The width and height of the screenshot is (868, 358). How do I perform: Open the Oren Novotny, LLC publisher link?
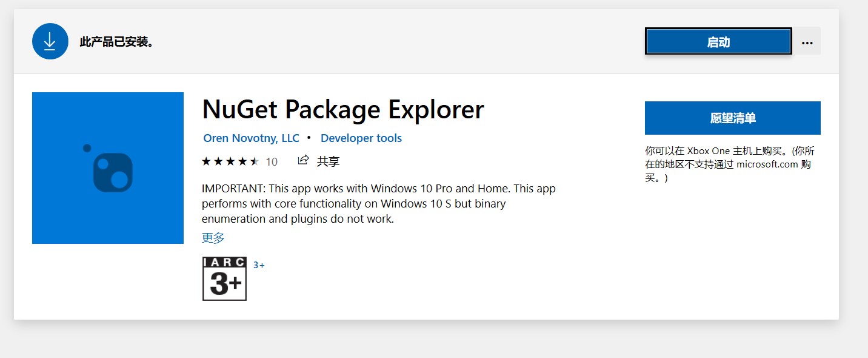point(251,138)
